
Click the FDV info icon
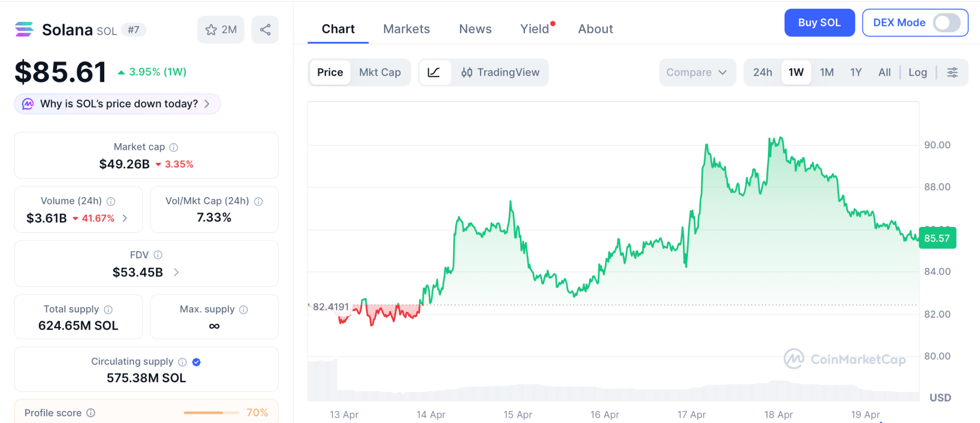pyautogui.click(x=158, y=255)
